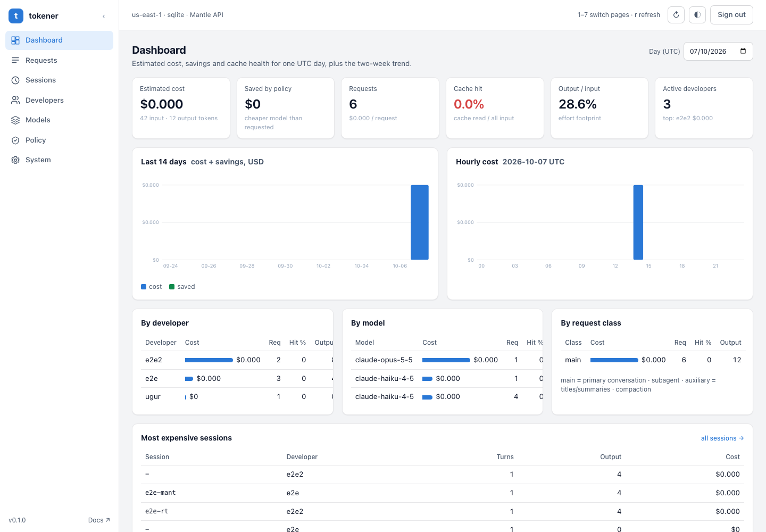This screenshot has height=532, width=766.
Task: Click the main request class row
Action: tap(653, 360)
